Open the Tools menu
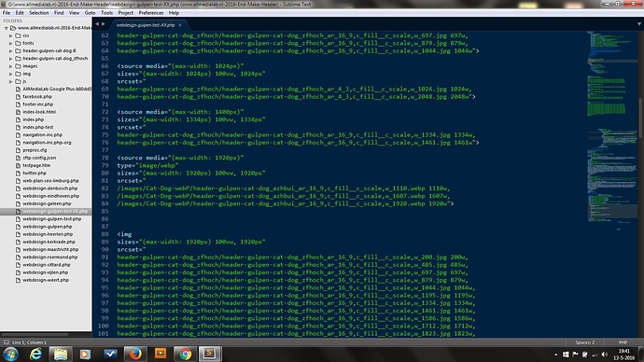 coord(106,13)
